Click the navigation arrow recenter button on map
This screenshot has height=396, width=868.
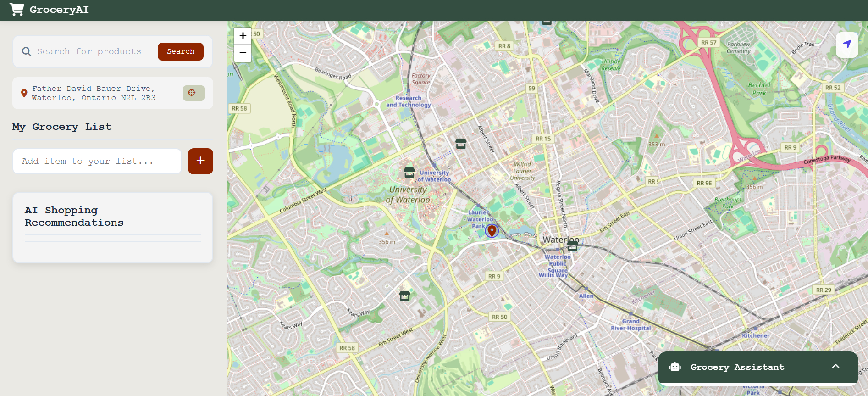pos(847,45)
